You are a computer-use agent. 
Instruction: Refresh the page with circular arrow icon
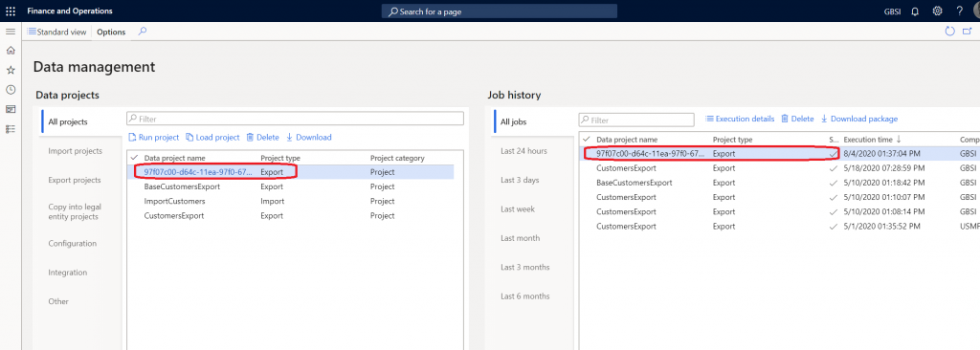[x=950, y=32]
